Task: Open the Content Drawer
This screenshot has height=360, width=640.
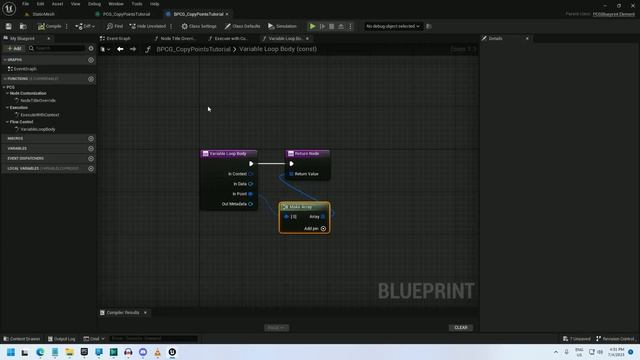Action: pyautogui.click(x=22, y=339)
